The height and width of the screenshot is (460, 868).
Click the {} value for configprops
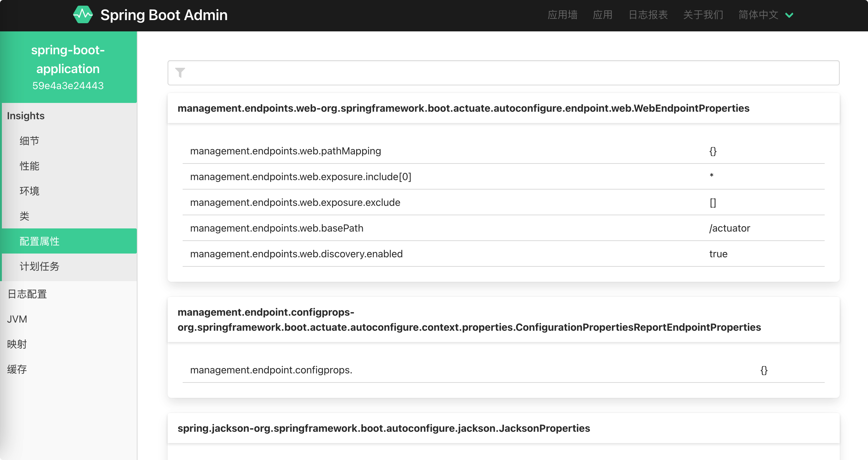(764, 370)
